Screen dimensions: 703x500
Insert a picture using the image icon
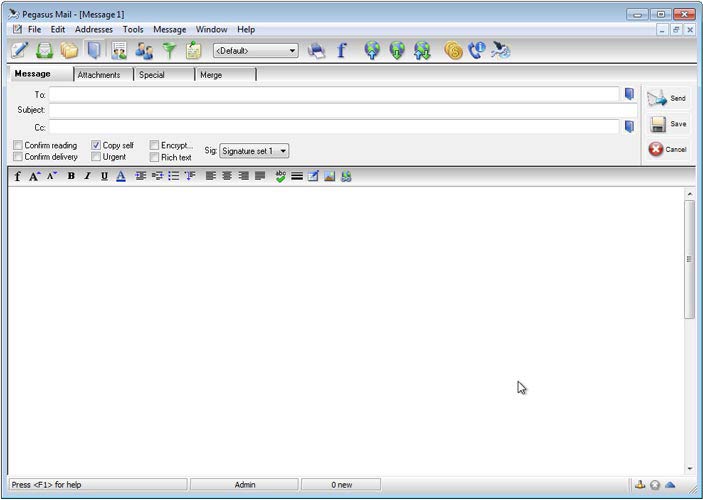point(329,176)
